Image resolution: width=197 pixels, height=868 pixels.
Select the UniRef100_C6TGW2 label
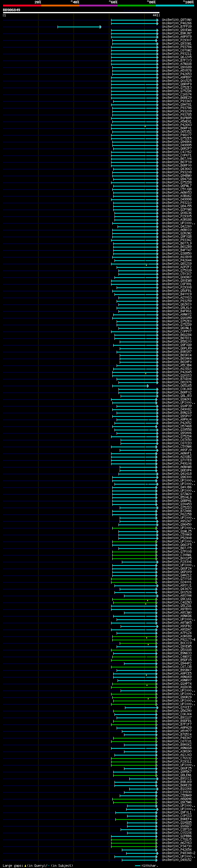pyautogui.click(x=177, y=50)
